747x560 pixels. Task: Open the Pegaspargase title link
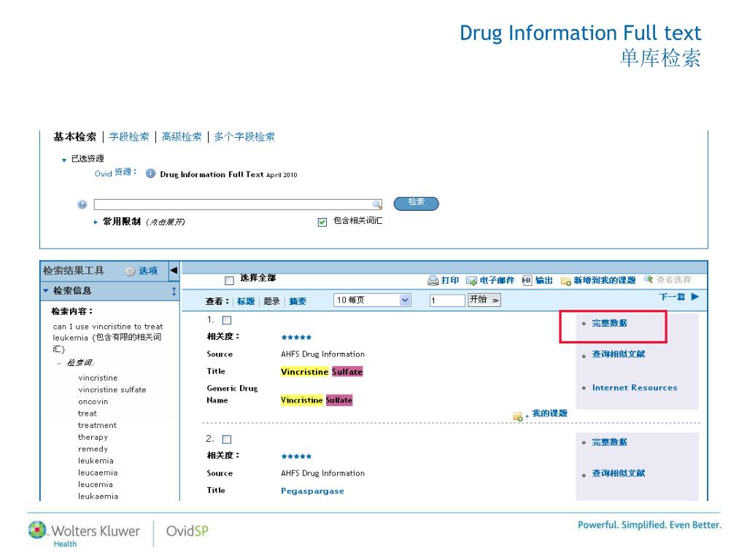312,491
